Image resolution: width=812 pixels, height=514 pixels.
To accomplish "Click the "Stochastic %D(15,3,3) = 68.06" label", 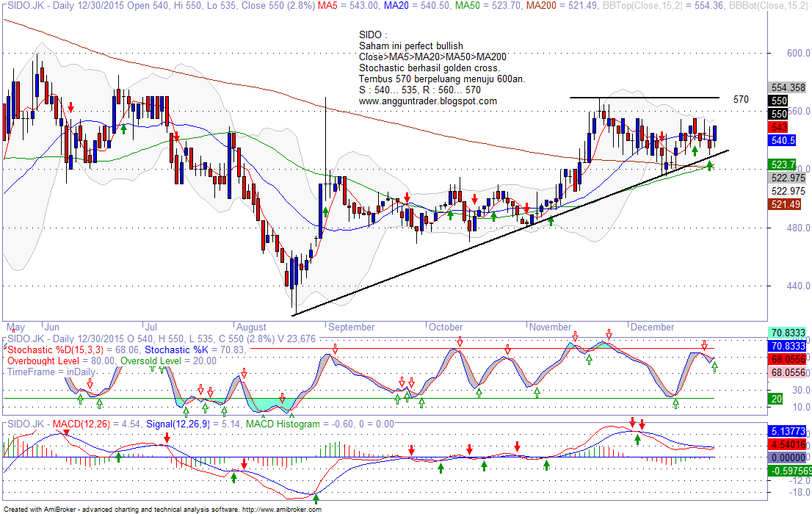I will [74, 350].
